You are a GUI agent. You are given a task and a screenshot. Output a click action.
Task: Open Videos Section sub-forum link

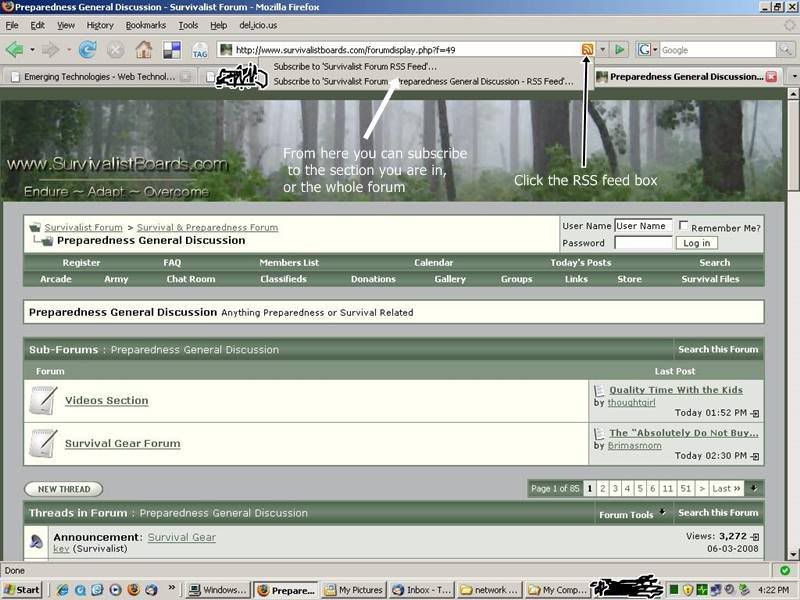(x=107, y=401)
